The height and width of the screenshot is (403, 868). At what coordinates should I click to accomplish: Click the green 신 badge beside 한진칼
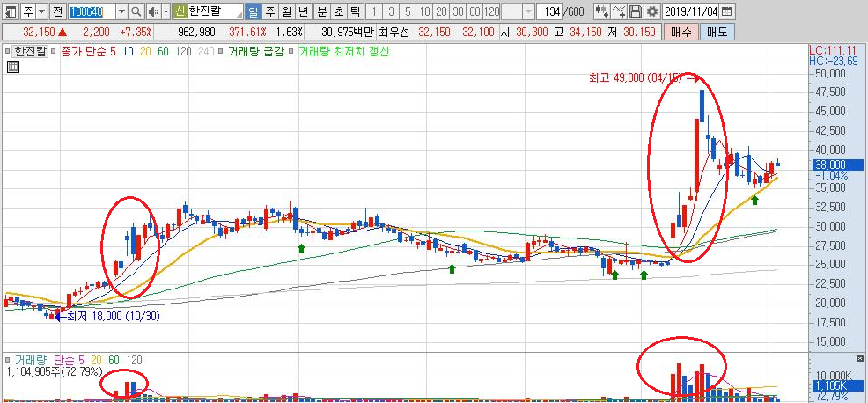pos(179,11)
